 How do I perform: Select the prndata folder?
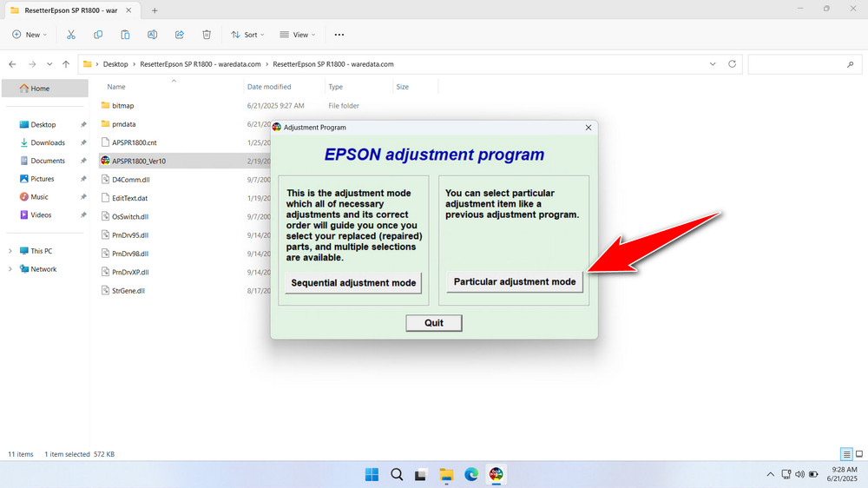[x=123, y=124]
